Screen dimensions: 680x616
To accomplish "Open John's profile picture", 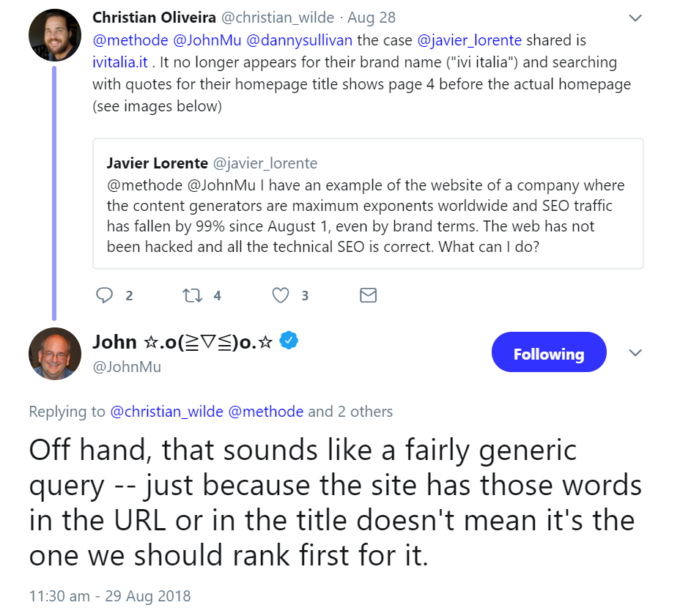I will 54,354.
